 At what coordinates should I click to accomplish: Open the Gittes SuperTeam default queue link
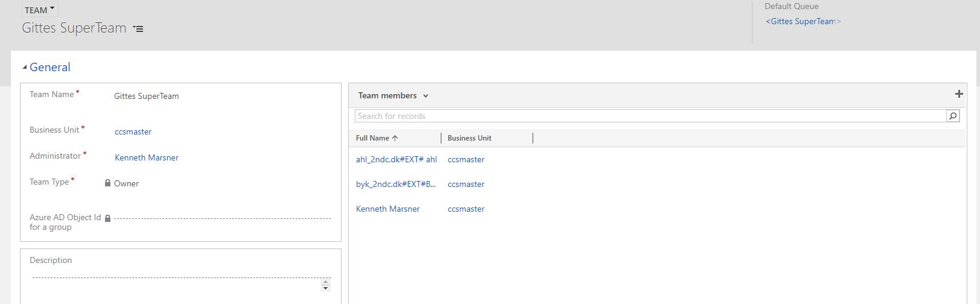click(803, 22)
